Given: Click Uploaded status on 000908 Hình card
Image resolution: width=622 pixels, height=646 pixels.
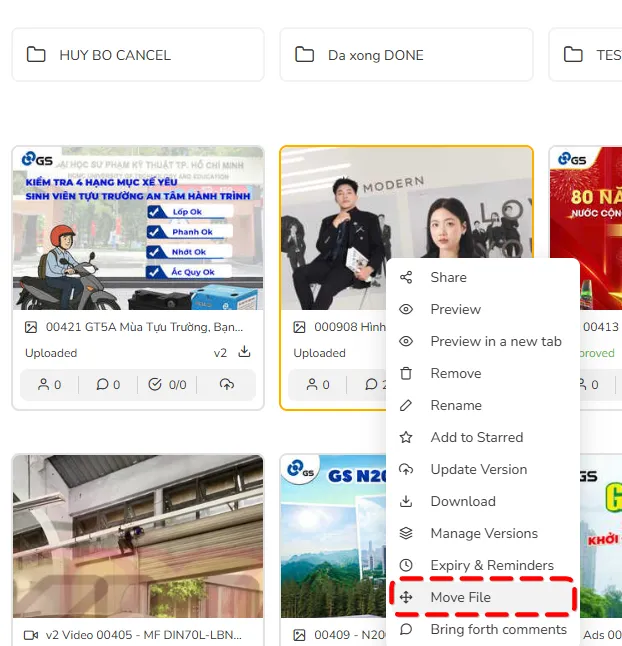Looking at the screenshot, I should coord(320,353).
